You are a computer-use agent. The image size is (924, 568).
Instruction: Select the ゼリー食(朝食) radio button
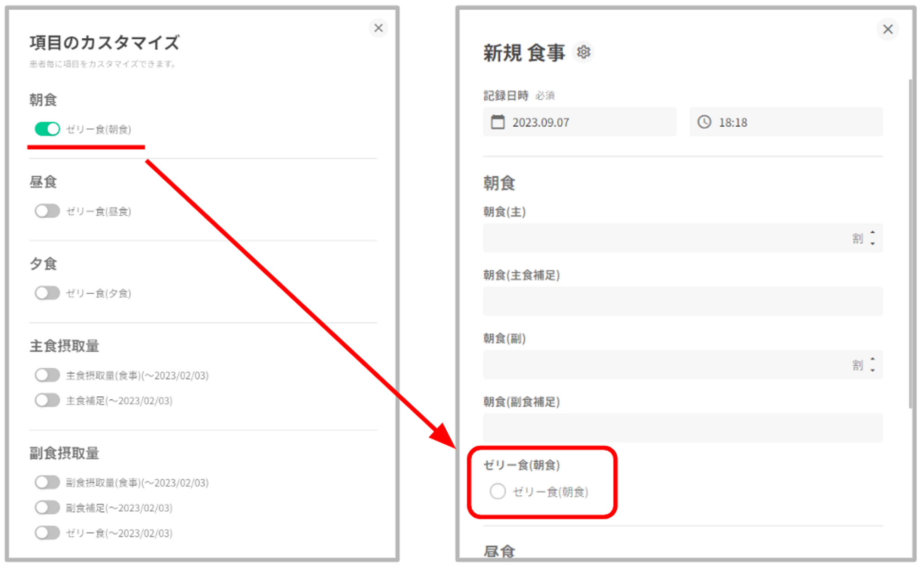point(498,491)
